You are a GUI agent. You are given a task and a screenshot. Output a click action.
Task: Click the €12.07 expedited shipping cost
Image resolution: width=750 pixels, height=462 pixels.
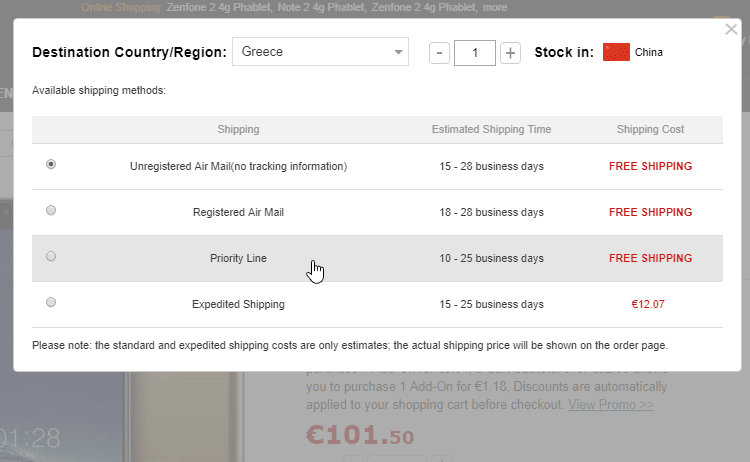pyautogui.click(x=650, y=304)
